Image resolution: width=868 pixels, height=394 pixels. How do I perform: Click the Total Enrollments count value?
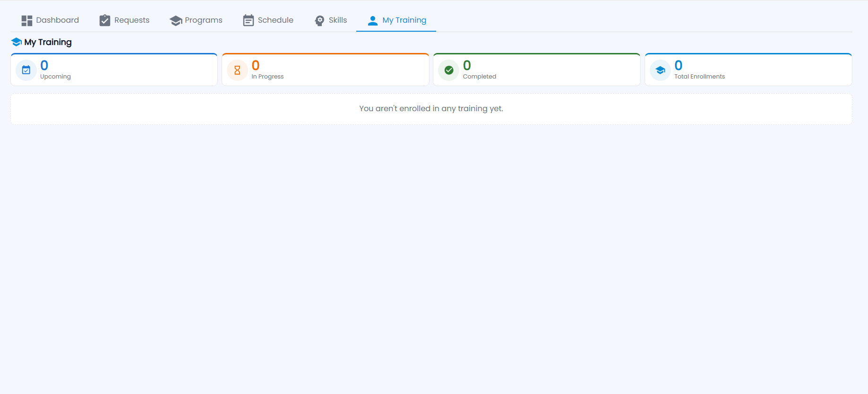(x=679, y=65)
